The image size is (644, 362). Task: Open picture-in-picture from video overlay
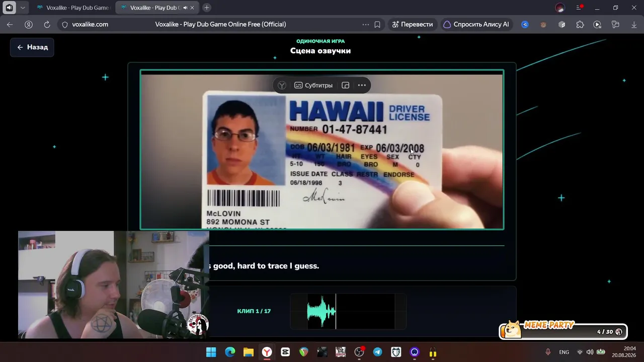pos(346,85)
